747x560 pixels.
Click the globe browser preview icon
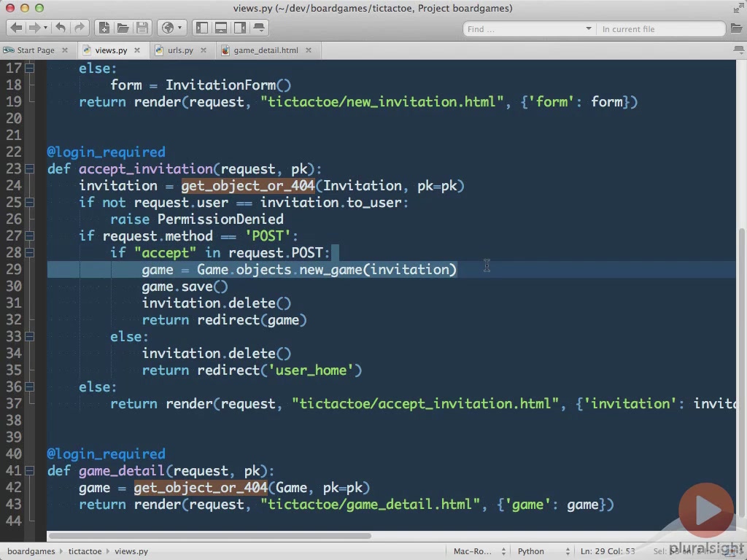coord(168,28)
